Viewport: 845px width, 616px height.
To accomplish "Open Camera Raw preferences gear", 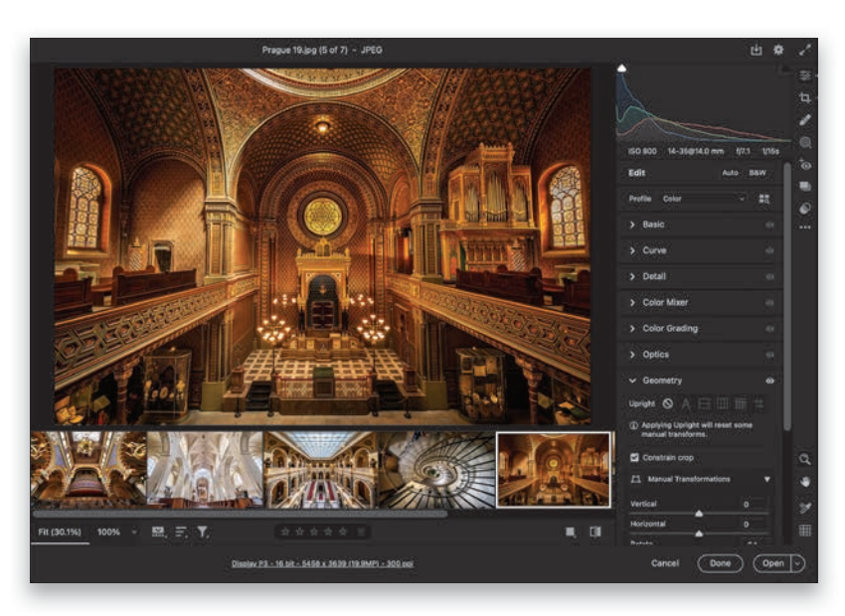I will pos(778,50).
